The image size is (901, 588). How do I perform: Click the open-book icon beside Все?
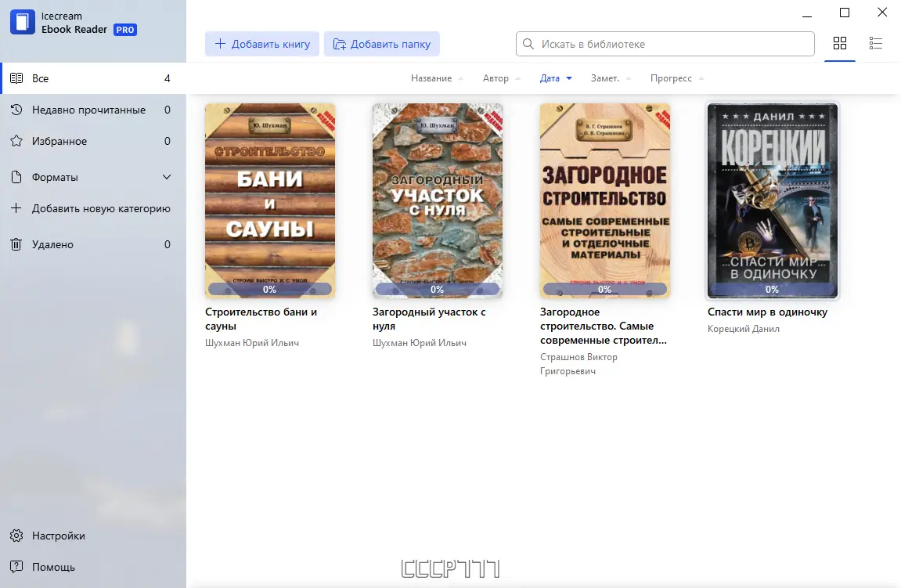coord(16,78)
